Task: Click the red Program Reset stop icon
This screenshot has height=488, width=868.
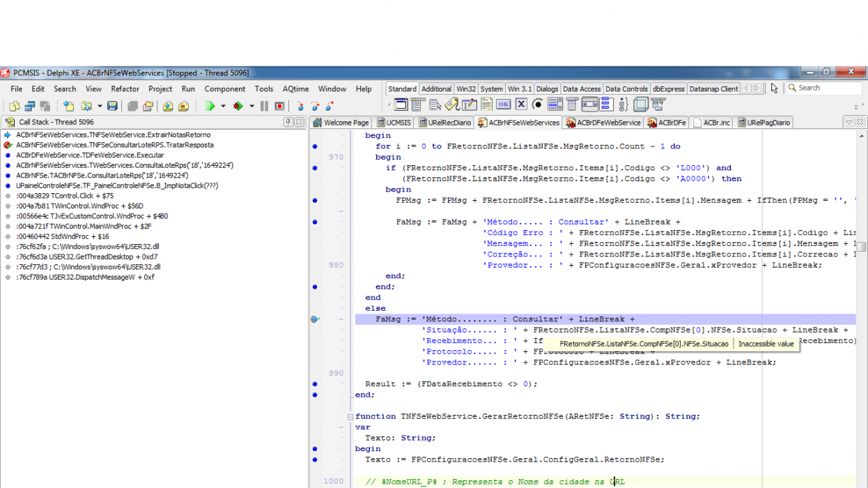Action: point(279,106)
